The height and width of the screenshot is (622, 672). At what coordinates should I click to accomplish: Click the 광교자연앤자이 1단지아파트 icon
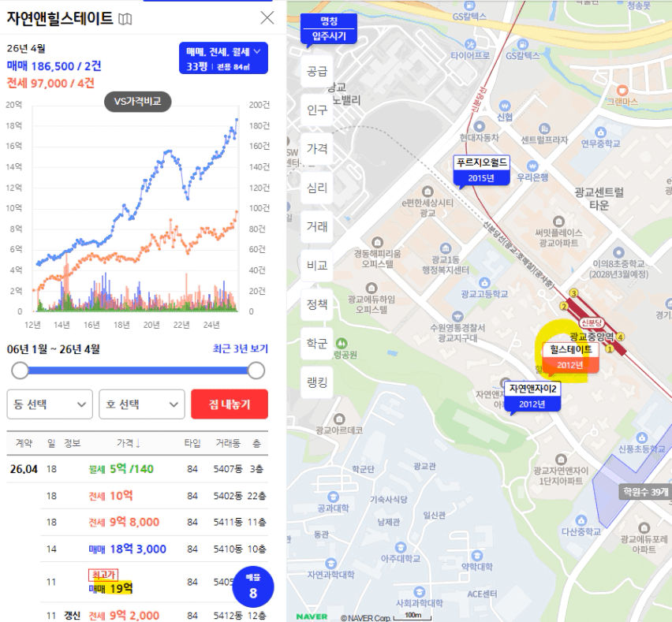561,460
